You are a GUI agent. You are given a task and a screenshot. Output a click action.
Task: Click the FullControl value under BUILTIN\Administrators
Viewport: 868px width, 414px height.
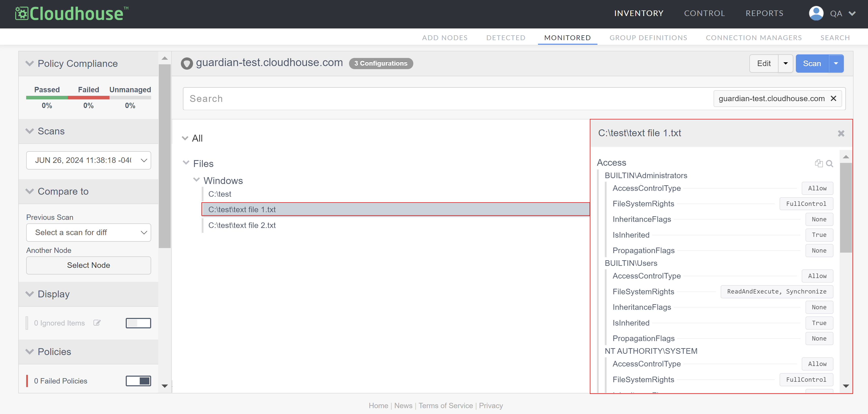(806, 204)
